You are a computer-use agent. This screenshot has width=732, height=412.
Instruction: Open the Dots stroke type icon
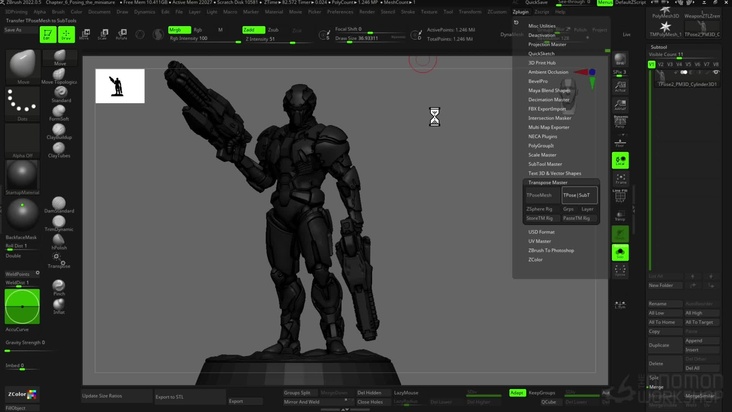(22, 102)
